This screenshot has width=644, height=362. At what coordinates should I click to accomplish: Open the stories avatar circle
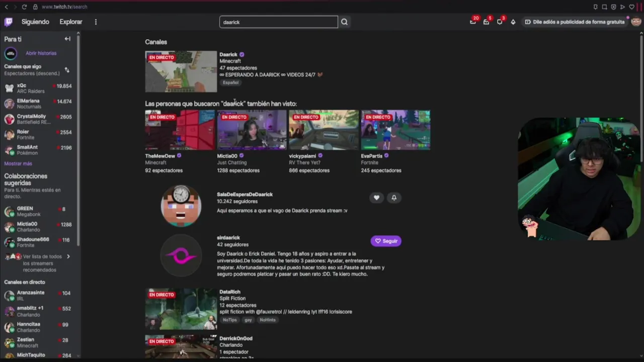tap(11, 53)
